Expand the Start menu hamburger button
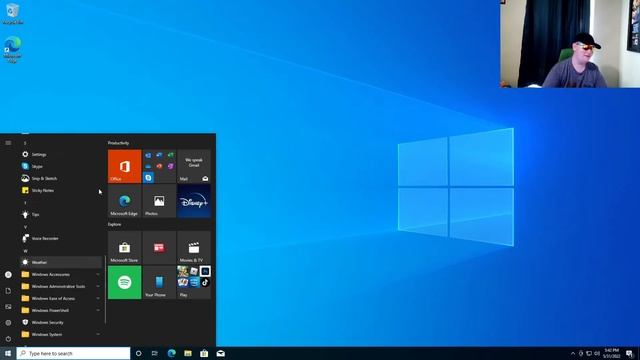This screenshot has width=640, height=360. pyautogui.click(x=8, y=143)
